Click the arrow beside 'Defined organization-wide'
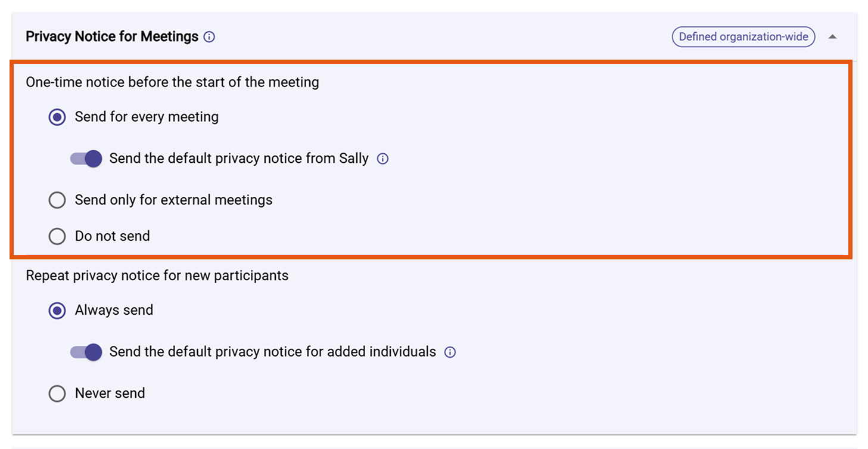Viewport: 868px width, 449px height. pos(833,36)
